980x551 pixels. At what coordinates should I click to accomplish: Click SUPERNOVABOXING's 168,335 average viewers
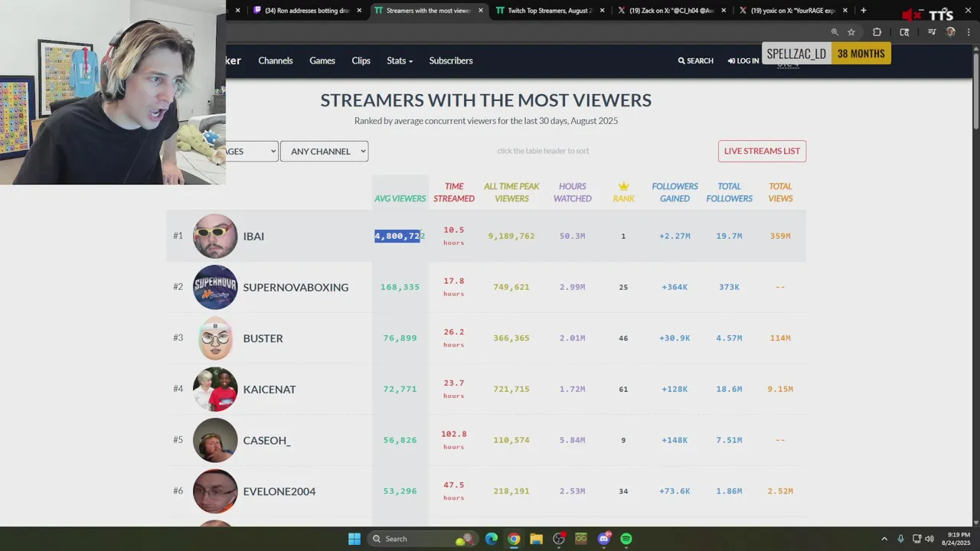pos(400,287)
